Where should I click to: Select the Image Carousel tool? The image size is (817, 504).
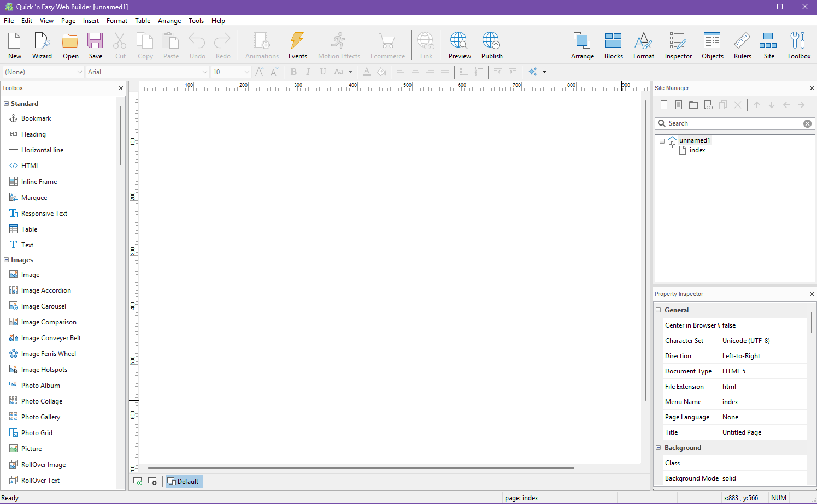pos(43,306)
